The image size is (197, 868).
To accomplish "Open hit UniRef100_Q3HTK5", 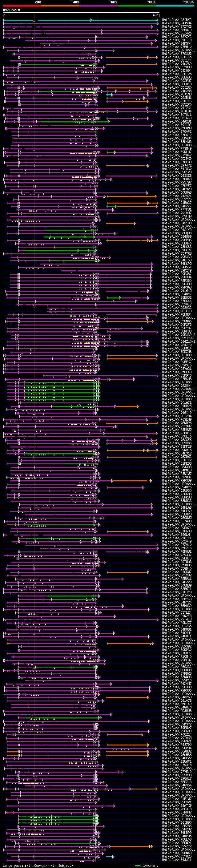I will 177,57.
